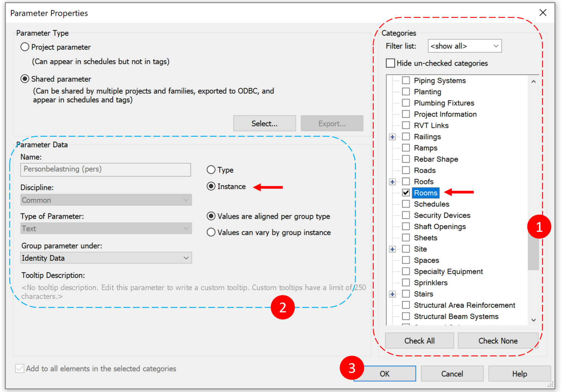Image resolution: width=565 pixels, height=392 pixels.
Task: Expand the Site tree node
Action: point(392,249)
